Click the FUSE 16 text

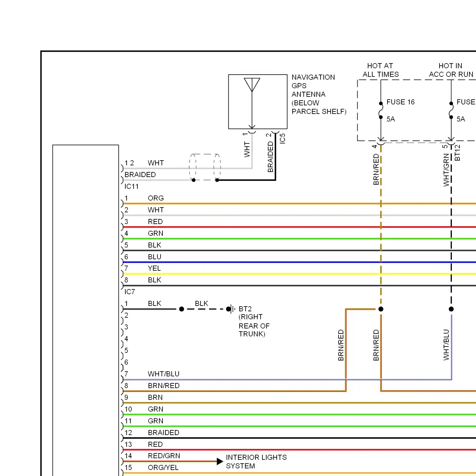click(400, 102)
